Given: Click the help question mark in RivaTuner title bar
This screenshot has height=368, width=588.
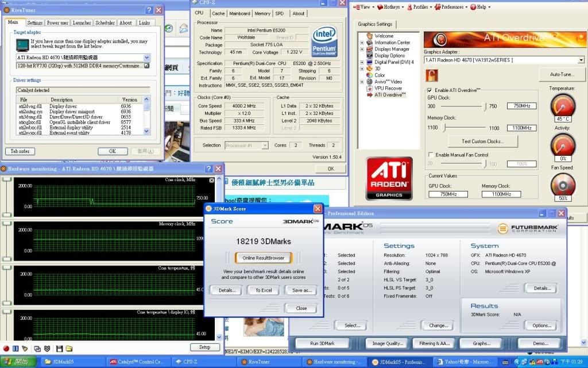Looking at the screenshot, I should (x=149, y=10).
